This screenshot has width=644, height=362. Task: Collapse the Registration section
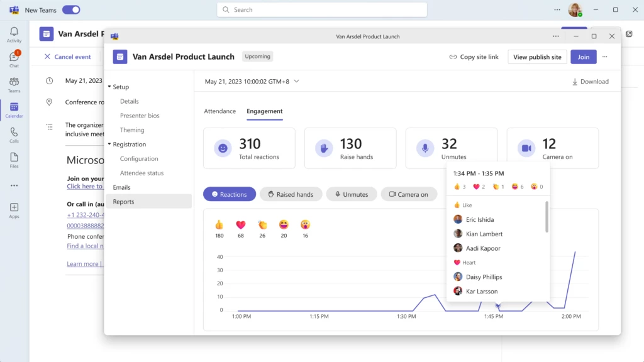click(x=111, y=144)
